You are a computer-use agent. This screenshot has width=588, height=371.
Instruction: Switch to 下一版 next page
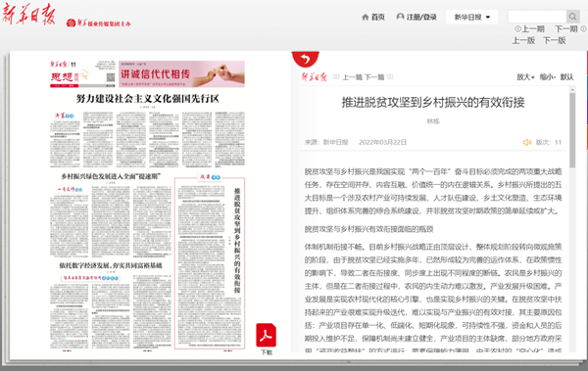pyautogui.click(x=555, y=40)
